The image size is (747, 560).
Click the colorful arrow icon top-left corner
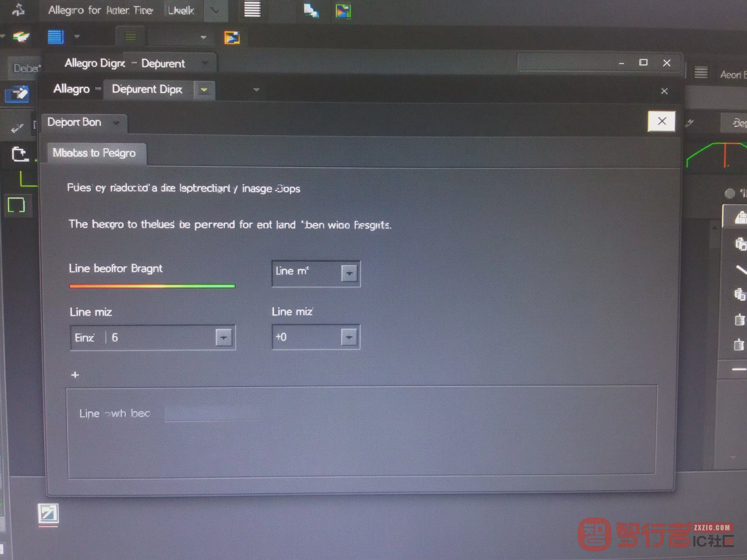(x=21, y=36)
